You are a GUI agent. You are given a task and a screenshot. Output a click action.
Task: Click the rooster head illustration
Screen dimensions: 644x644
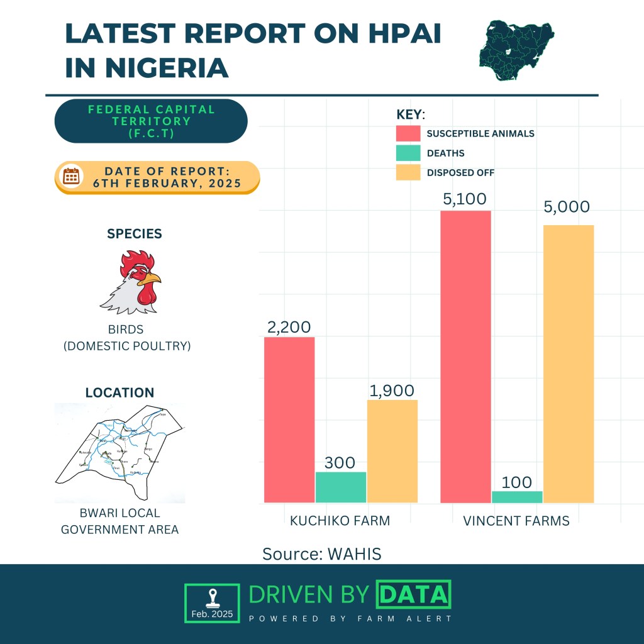point(132,282)
